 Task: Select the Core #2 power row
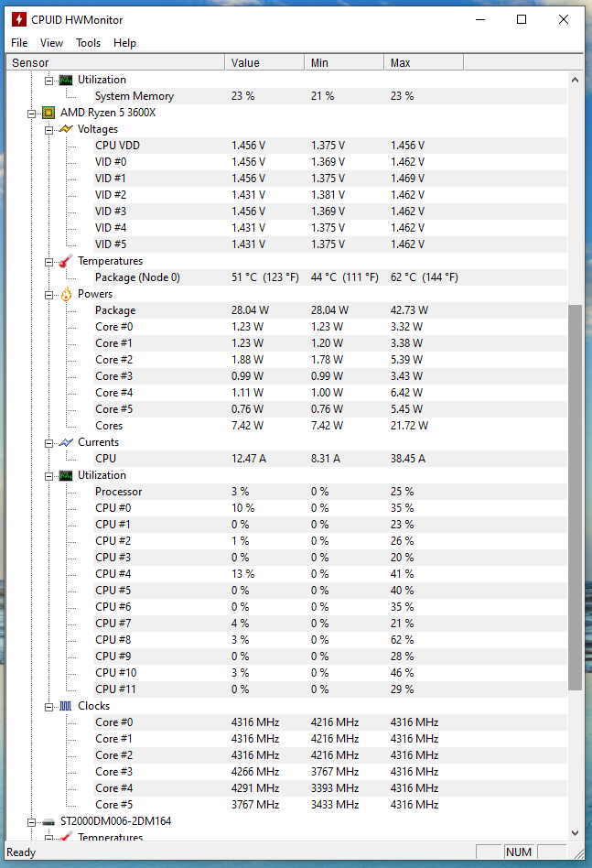330,360
